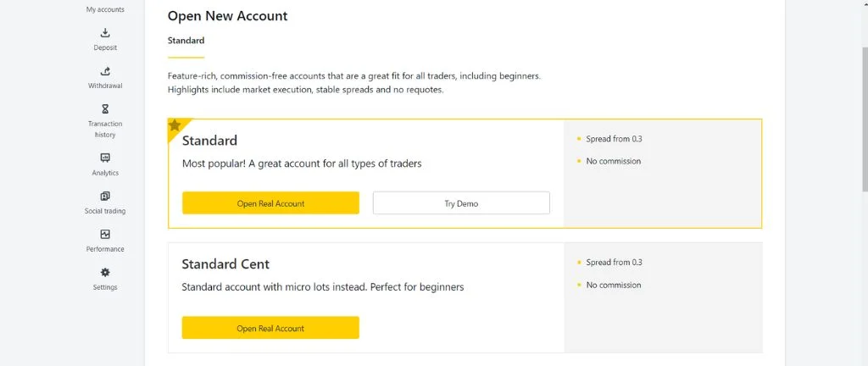Open Social trading via its icon
This screenshot has width=868, height=366.
tap(105, 196)
